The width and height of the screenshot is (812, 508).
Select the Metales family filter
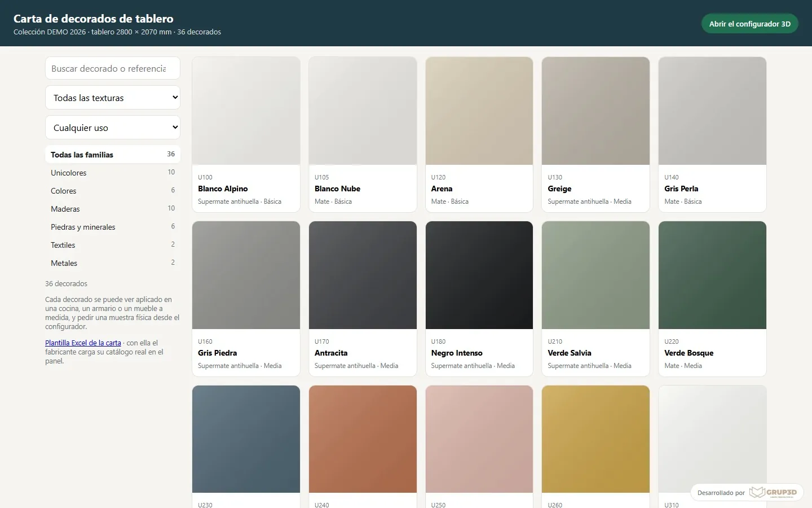click(x=113, y=262)
